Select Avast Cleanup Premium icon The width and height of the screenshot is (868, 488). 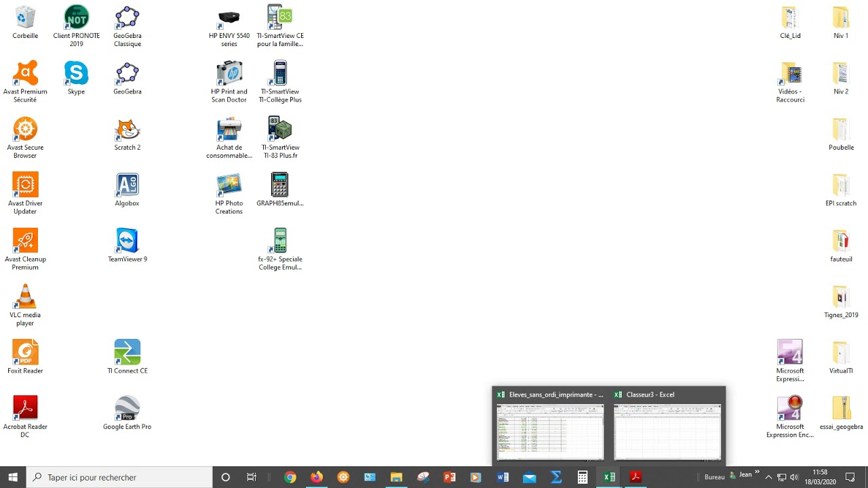pyautogui.click(x=25, y=249)
